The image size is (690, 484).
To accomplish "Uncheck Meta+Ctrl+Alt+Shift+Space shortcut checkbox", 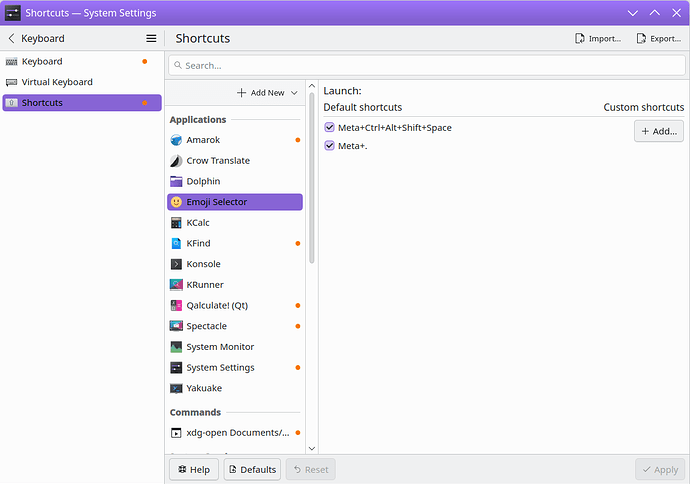I will (x=329, y=128).
